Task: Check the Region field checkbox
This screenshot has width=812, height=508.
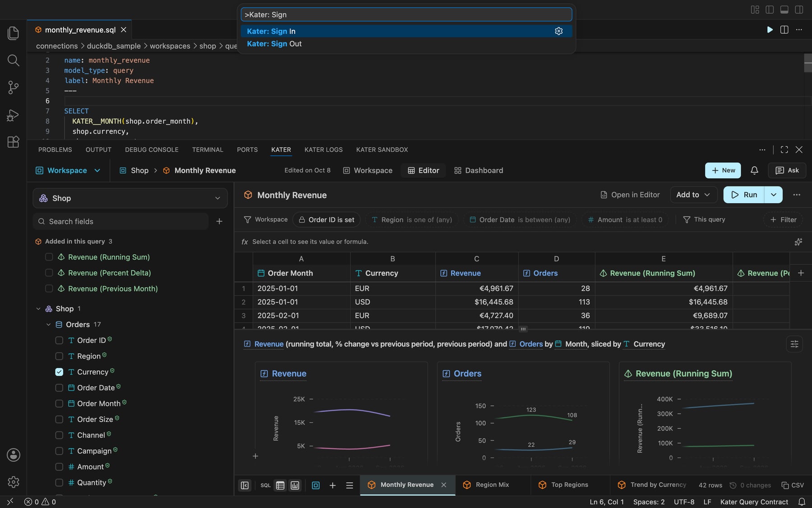Action: coord(59,356)
